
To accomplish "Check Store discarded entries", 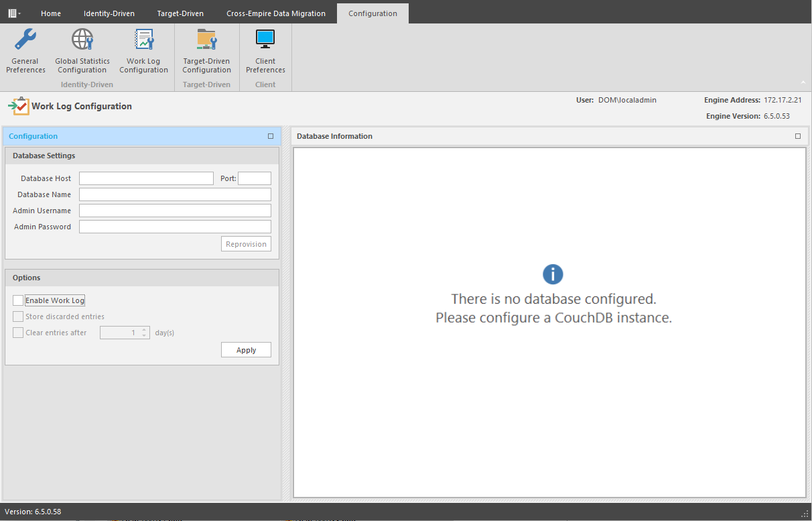I will tap(17, 316).
